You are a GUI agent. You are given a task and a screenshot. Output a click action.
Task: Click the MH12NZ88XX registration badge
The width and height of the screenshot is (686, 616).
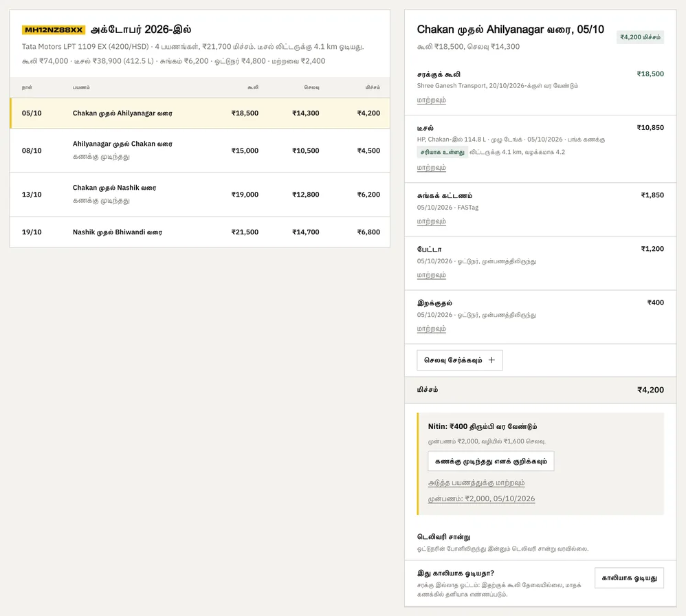[x=54, y=30]
